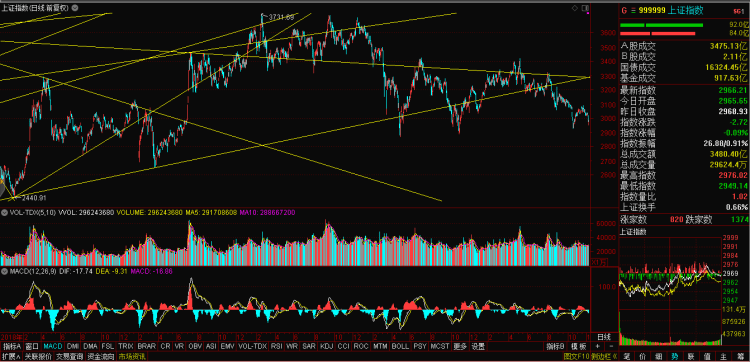Switch to the WR indicator
This screenshot has width=750, height=362.
(x=292, y=346)
